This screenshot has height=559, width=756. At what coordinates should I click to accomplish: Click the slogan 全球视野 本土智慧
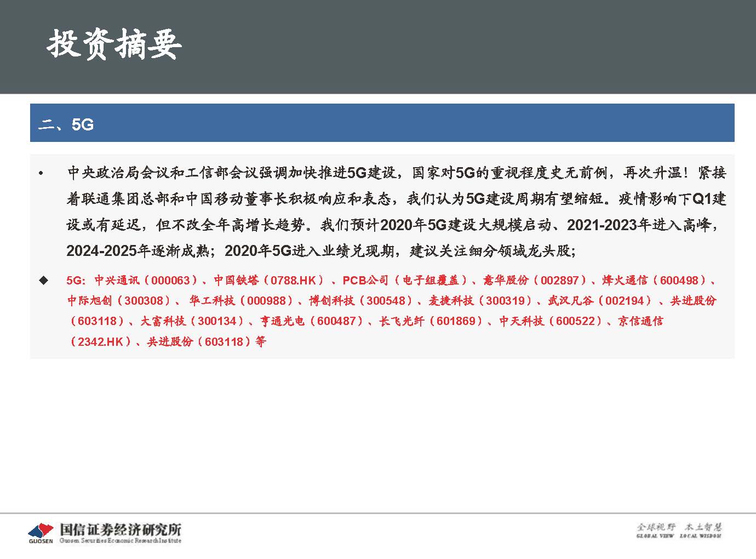(679, 527)
